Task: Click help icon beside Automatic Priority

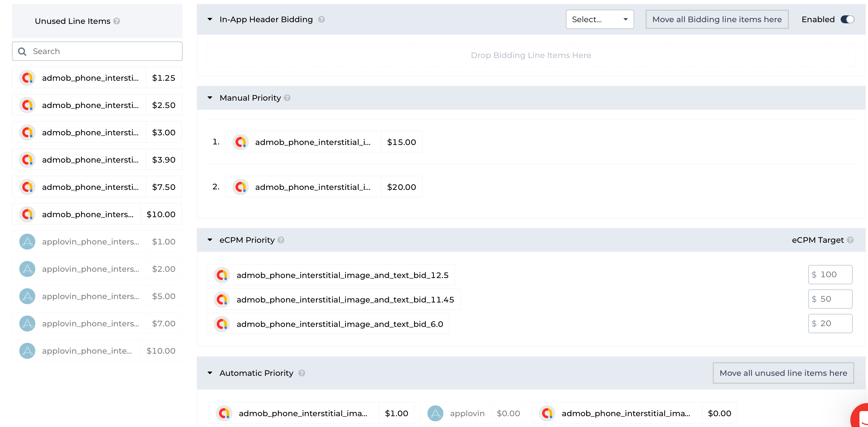Action: click(x=301, y=373)
